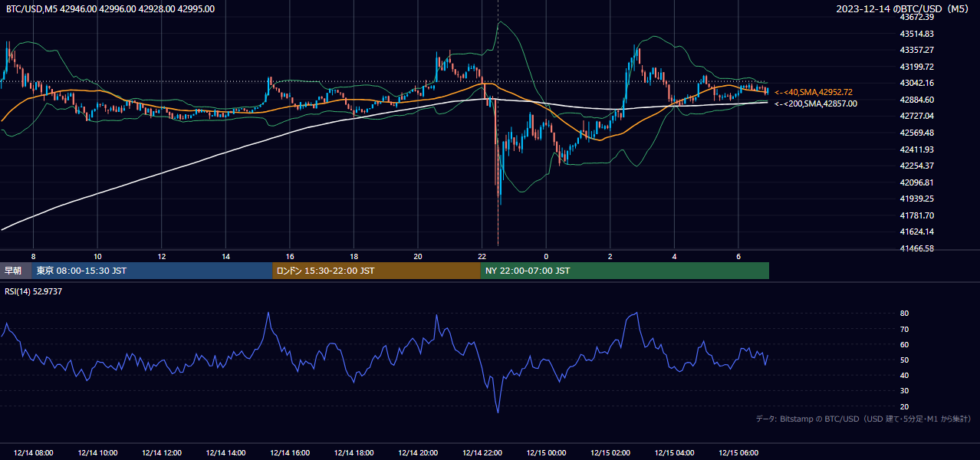Click the bottom date label 12/15 04:00
The image size is (980, 460).
pos(674,453)
